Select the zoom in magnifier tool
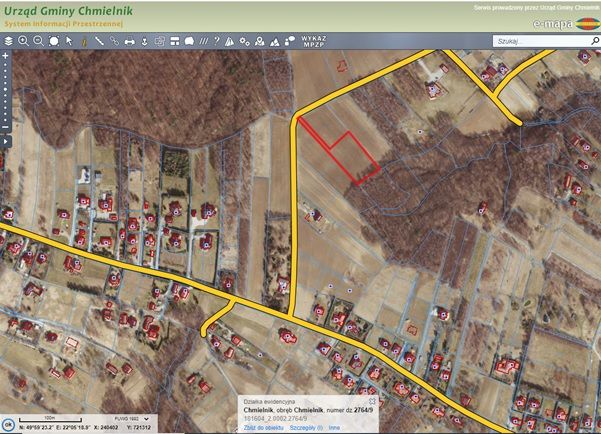This screenshot has height=434, width=601. [x=23, y=41]
